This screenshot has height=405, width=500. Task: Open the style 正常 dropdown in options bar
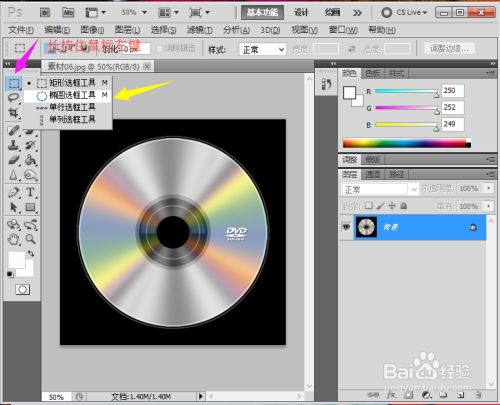[x=262, y=50]
